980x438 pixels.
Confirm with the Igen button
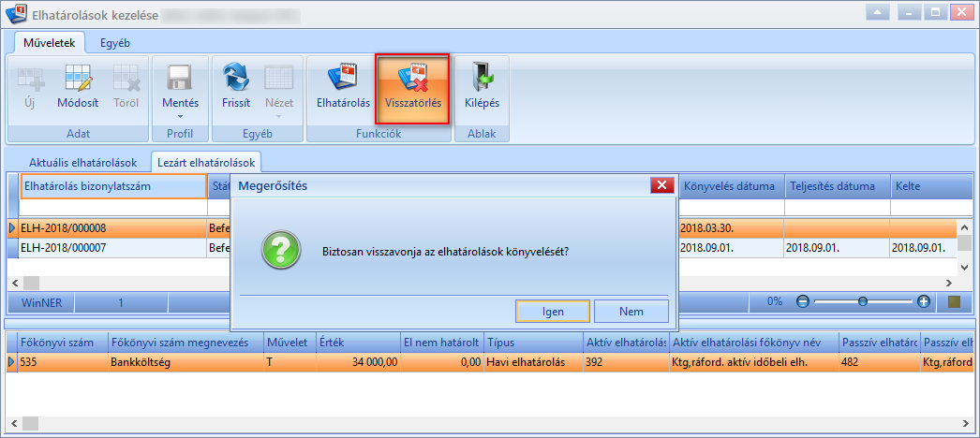(x=553, y=312)
